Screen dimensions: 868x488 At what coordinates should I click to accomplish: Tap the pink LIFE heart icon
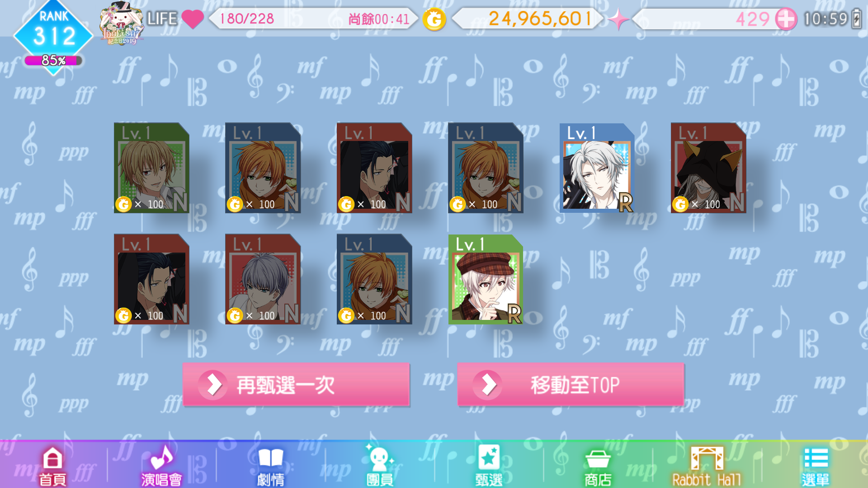point(193,19)
